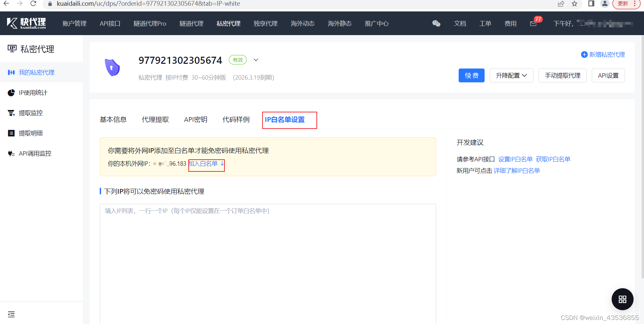Open the floating grid apps button
Image resolution: width=644 pixels, height=324 pixels.
tap(622, 299)
